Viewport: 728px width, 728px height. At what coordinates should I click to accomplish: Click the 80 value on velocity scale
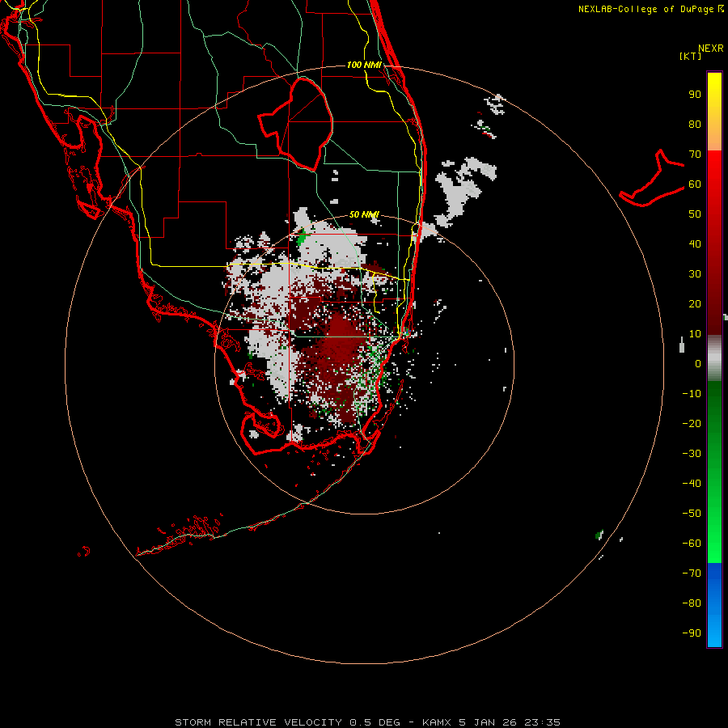pos(695,125)
